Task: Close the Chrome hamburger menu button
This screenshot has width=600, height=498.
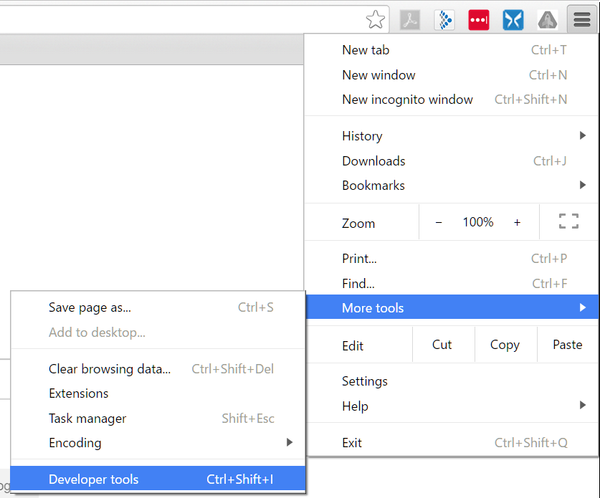Action: point(581,19)
